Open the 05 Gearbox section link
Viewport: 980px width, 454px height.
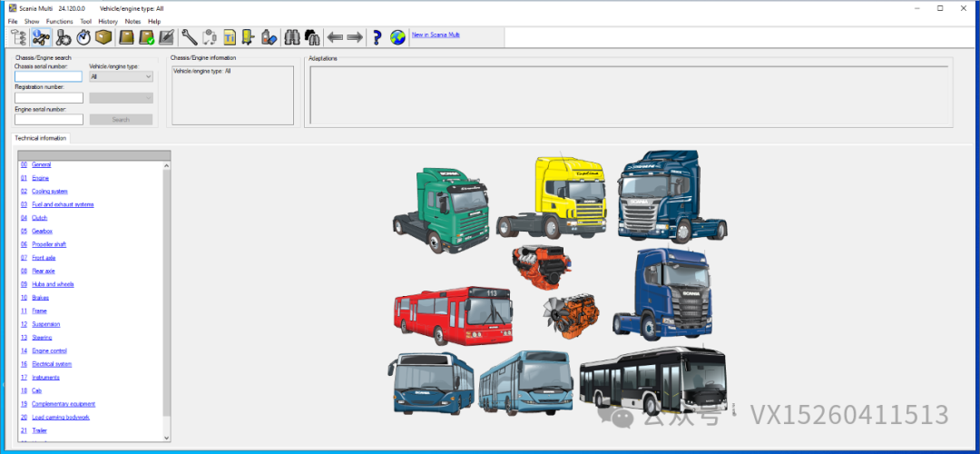[42, 232]
